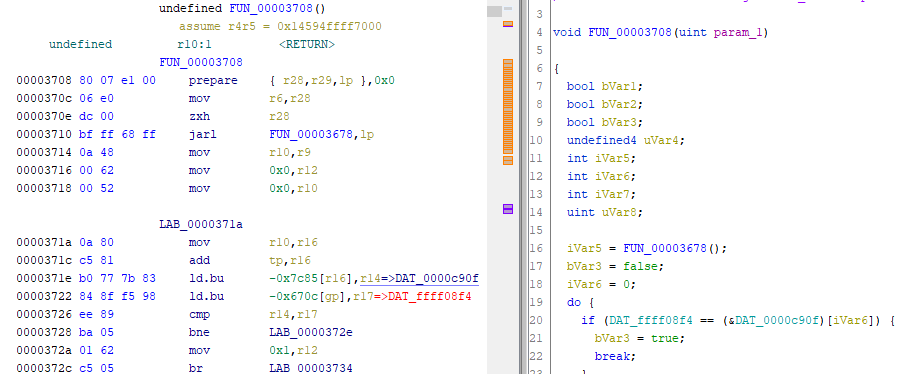Image resolution: width=901 pixels, height=374 pixels.
Task: Click decompiler line number 15 in gutter
Action: pyautogui.click(x=536, y=230)
